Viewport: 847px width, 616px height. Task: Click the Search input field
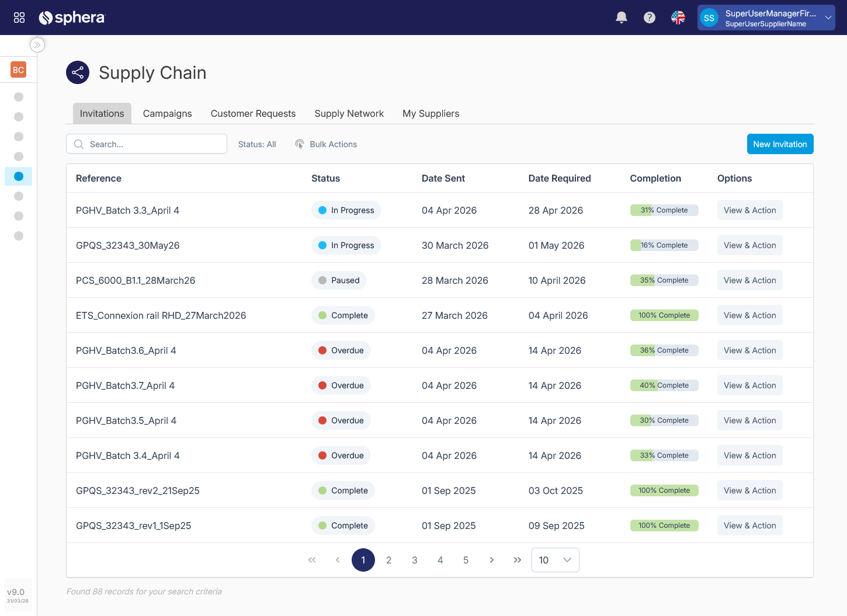pos(147,144)
